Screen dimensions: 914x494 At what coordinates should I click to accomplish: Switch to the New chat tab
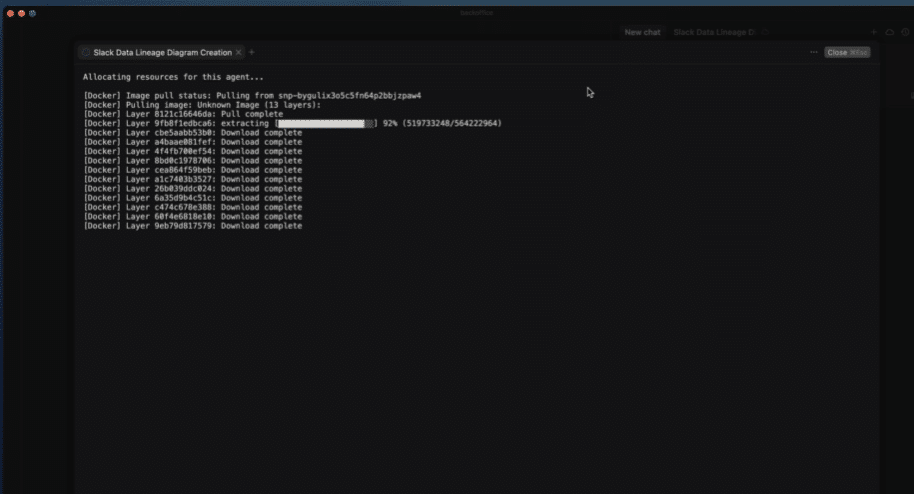tap(642, 32)
